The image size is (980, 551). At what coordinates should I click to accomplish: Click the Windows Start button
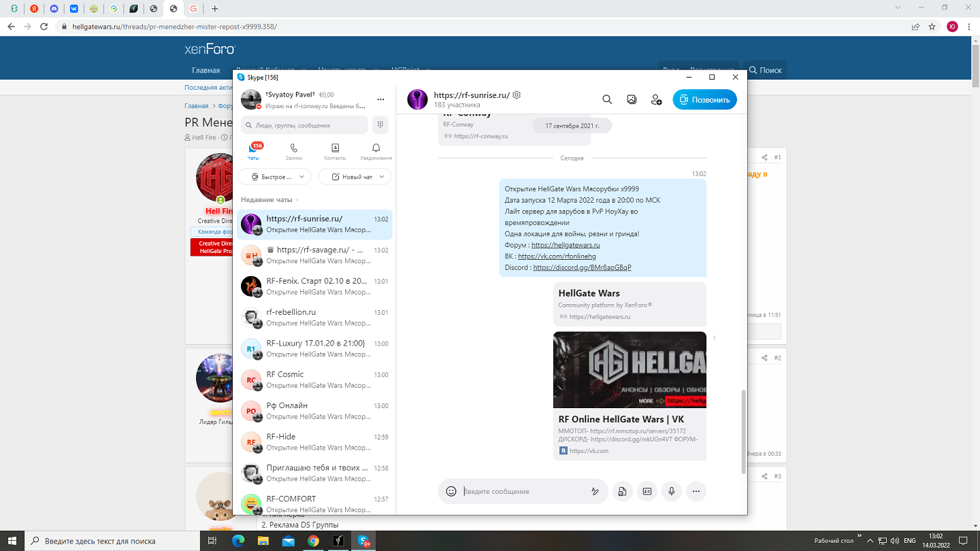click(12, 541)
